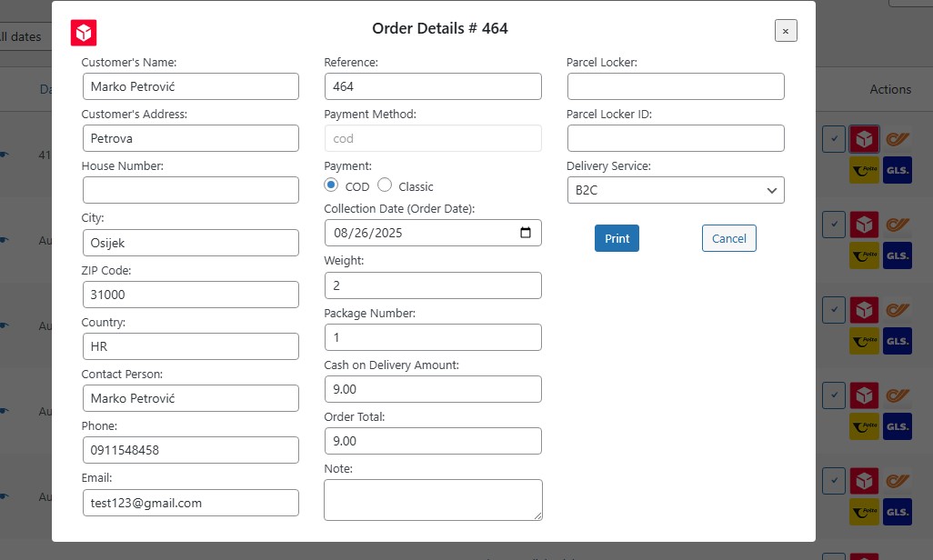Click the Actions column header
The image size is (933, 560).
pyautogui.click(x=889, y=89)
